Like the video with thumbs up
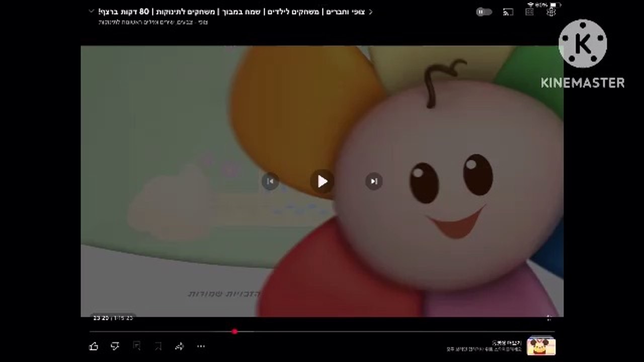The height and width of the screenshot is (362, 644). pos(94,346)
